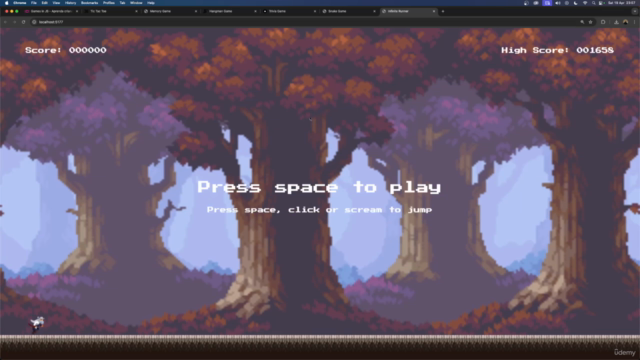Open the Control Center icon
640x360 pixels.
[x=601, y=3]
